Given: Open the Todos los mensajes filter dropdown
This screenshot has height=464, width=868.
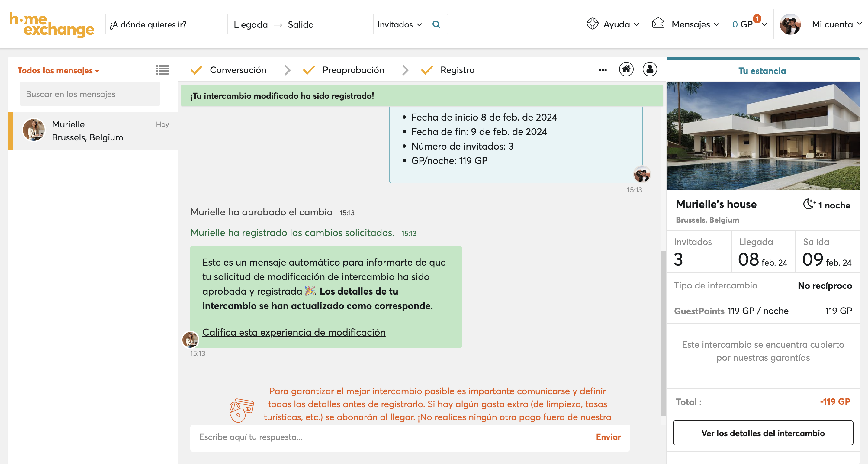Looking at the screenshot, I should (58, 70).
